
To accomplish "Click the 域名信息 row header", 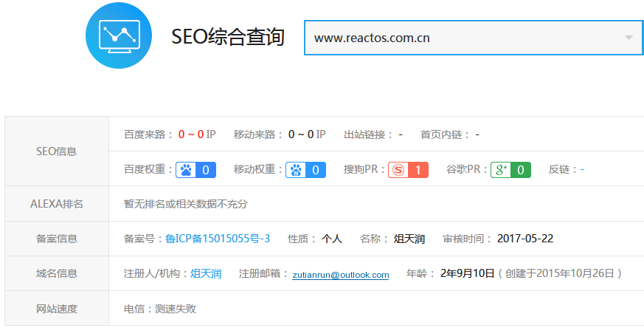I will click(x=57, y=273).
